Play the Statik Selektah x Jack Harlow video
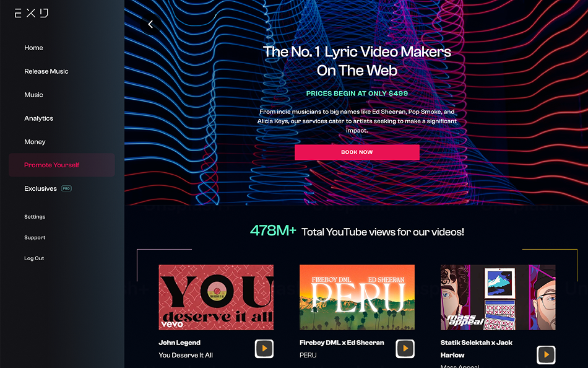Image resolution: width=588 pixels, height=368 pixels. [546, 354]
